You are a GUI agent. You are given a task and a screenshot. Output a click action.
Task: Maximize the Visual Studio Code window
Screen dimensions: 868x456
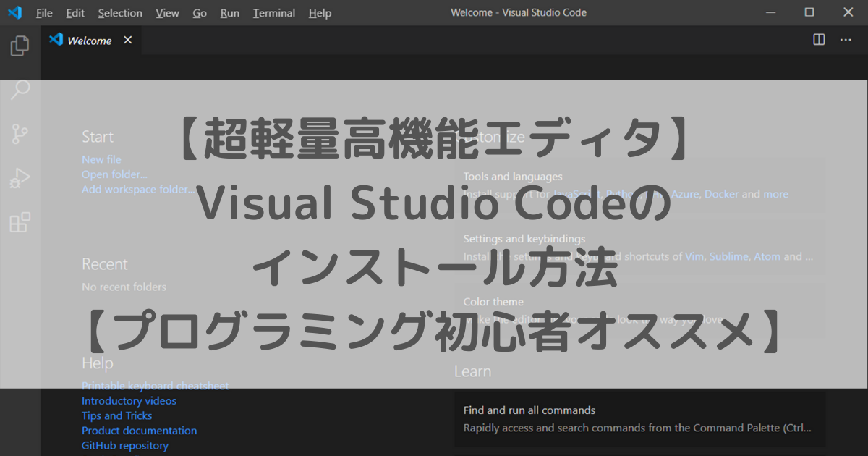pos(809,12)
